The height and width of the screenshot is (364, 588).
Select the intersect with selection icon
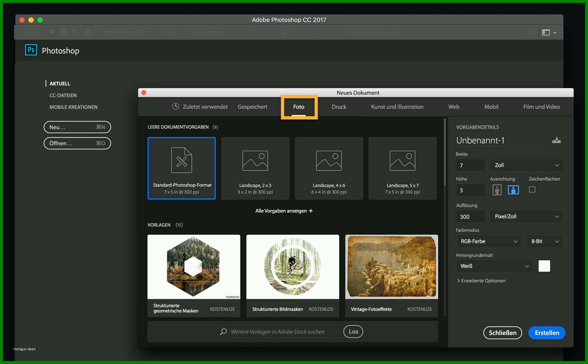pyautogui.click(x=88, y=32)
